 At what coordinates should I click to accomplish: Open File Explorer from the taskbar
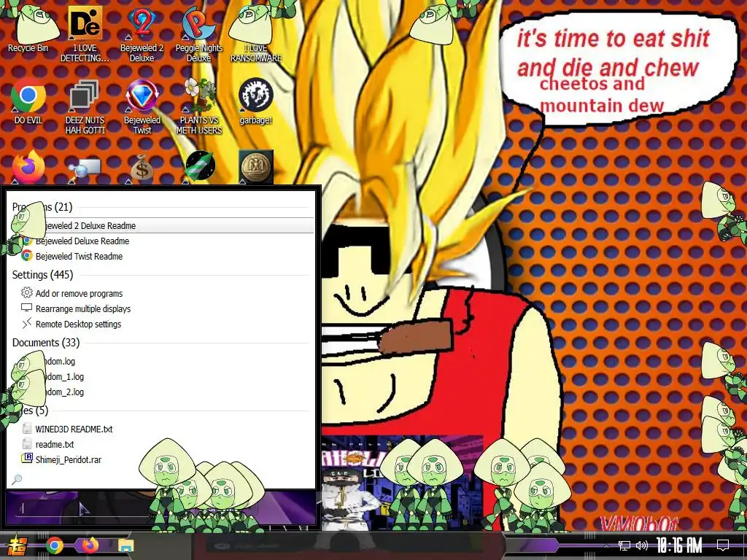point(125,545)
